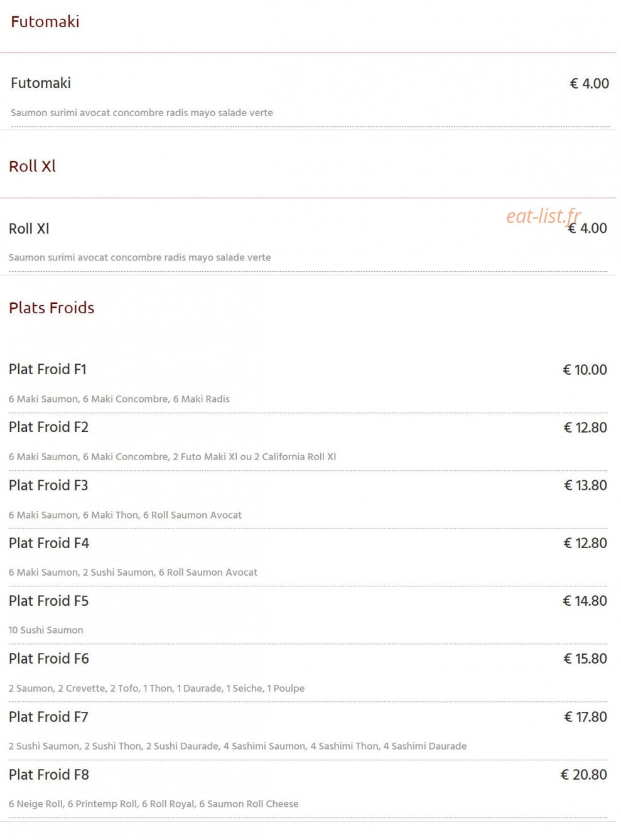Click the € 13.80 price
Image resolution: width=621 pixels, height=840 pixels.
pyautogui.click(x=585, y=485)
